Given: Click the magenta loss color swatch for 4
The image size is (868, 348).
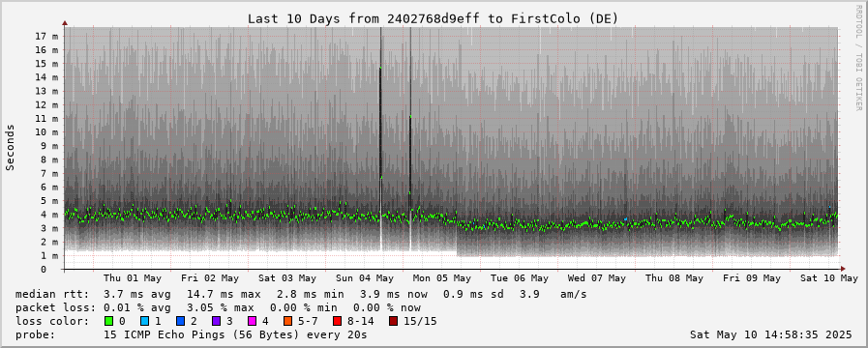Looking at the screenshot, I should click(x=252, y=321).
